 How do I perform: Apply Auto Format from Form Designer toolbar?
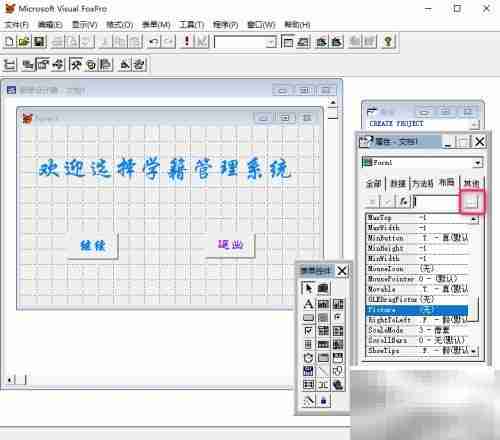(140, 65)
